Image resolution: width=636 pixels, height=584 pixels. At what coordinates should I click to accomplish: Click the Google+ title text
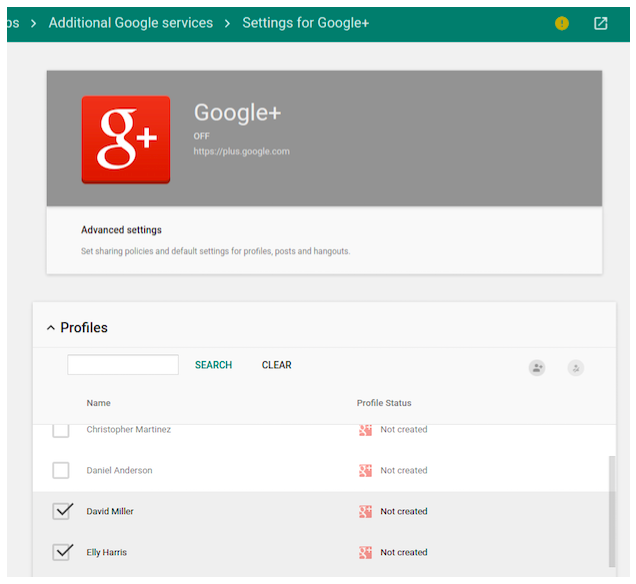click(237, 113)
